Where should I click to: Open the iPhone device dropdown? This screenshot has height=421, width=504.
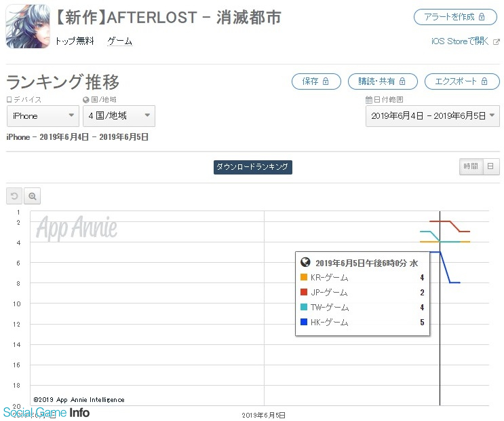(x=43, y=116)
